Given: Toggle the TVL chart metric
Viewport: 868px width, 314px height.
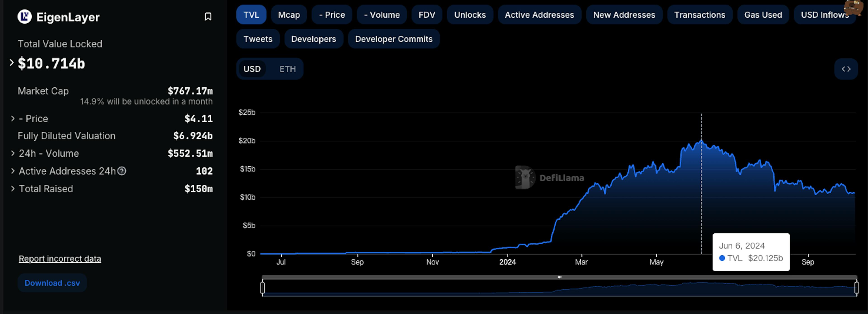Looking at the screenshot, I should pos(251,15).
